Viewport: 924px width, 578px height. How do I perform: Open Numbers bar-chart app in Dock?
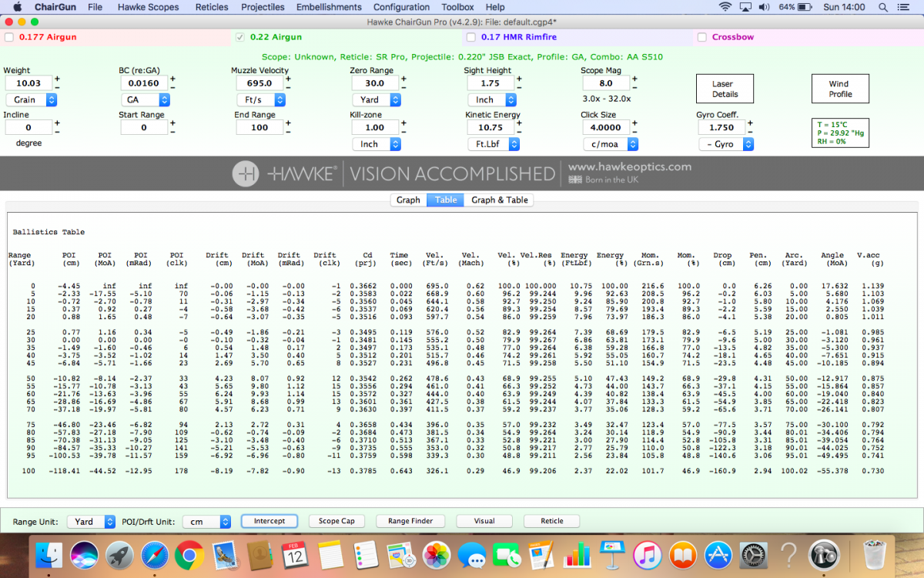[576, 554]
